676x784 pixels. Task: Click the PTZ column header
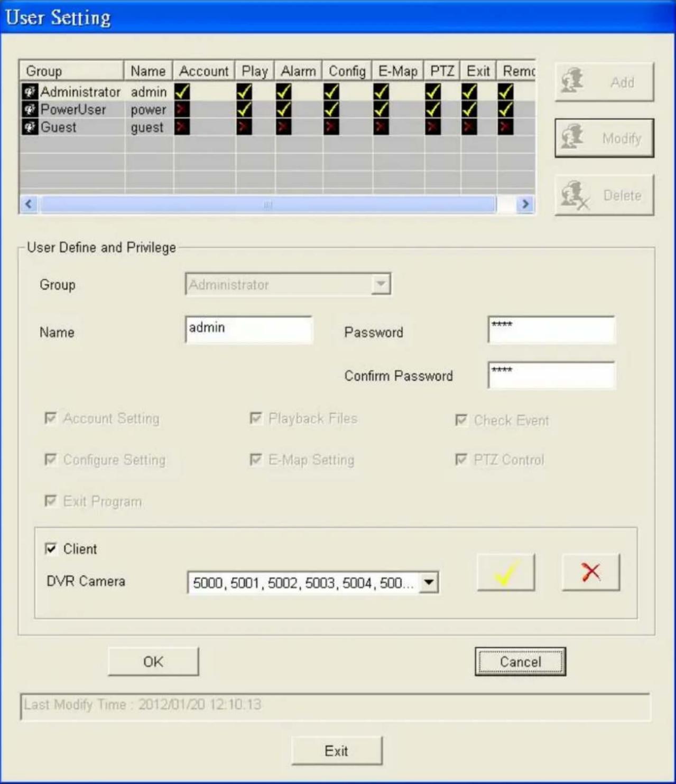[442, 71]
